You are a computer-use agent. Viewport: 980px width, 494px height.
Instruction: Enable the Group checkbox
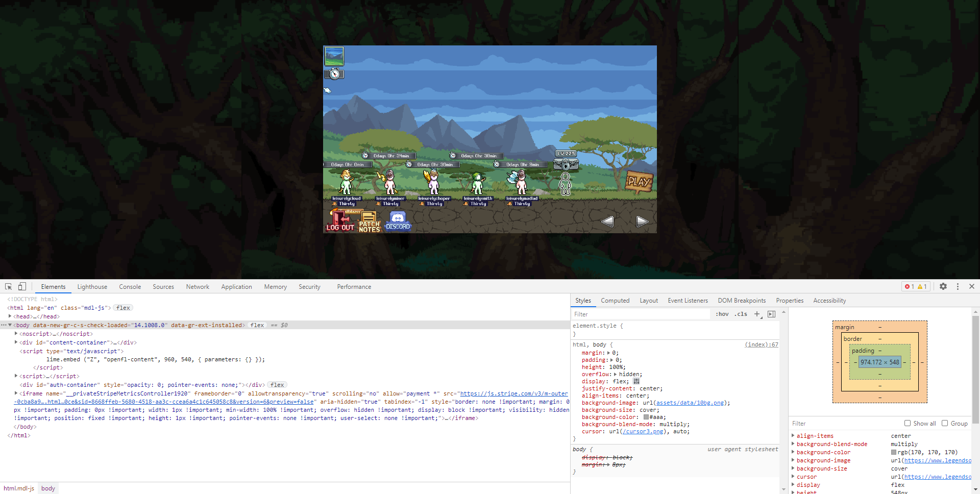pos(945,423)
